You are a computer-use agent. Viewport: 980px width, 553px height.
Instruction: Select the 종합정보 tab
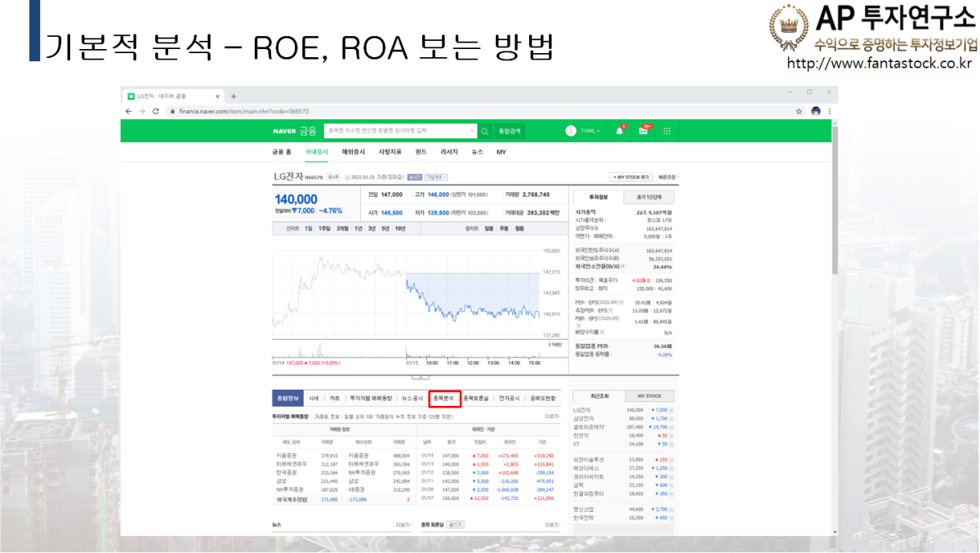tap(287, 398)
